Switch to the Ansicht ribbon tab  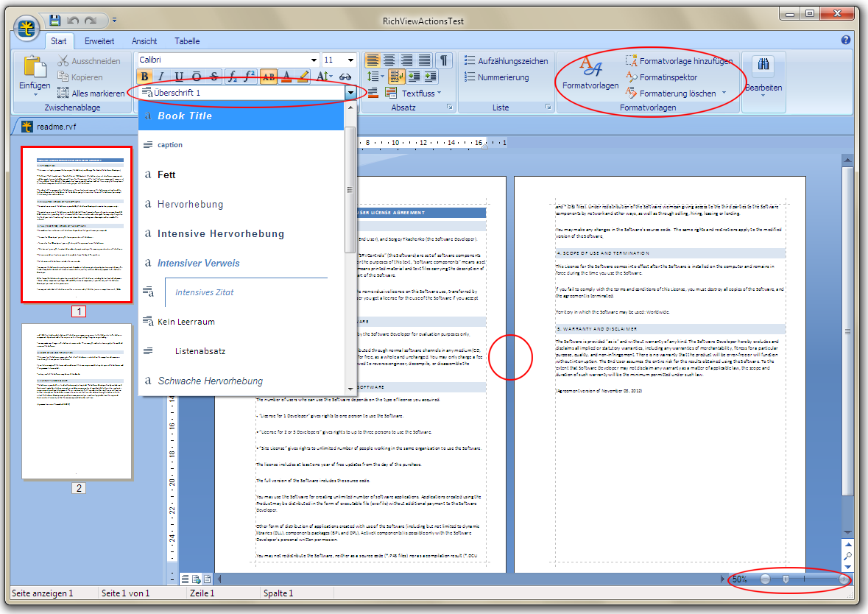coord(144,41)
